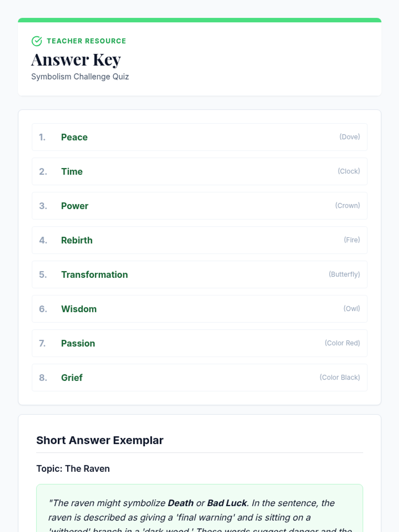Screen dimensions: 399x532
Task: Click the (Color Red) hint text
Action: (342, 343)
